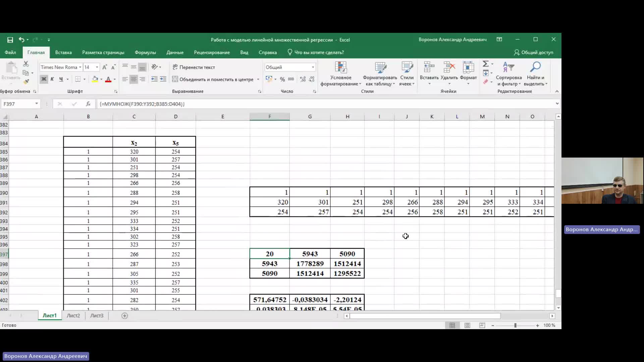Click the AutoSum sigma icon
Image resolution: width=644 pixels, height=362 pixels.
pyautogui.click(x=485, y=64)
